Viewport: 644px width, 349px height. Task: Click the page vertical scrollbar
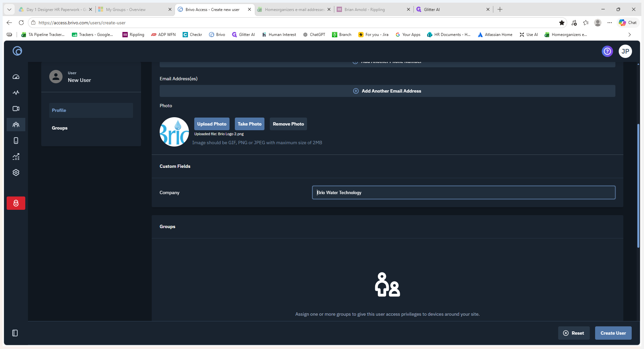638,185
